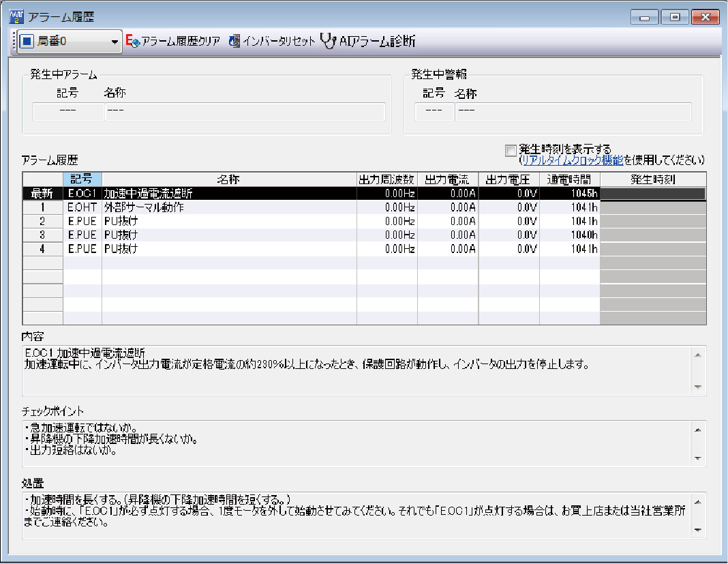The image size is (728, 564).
Task: Expand the 局番0 station dropdown
Action: [x=114, y=42]
